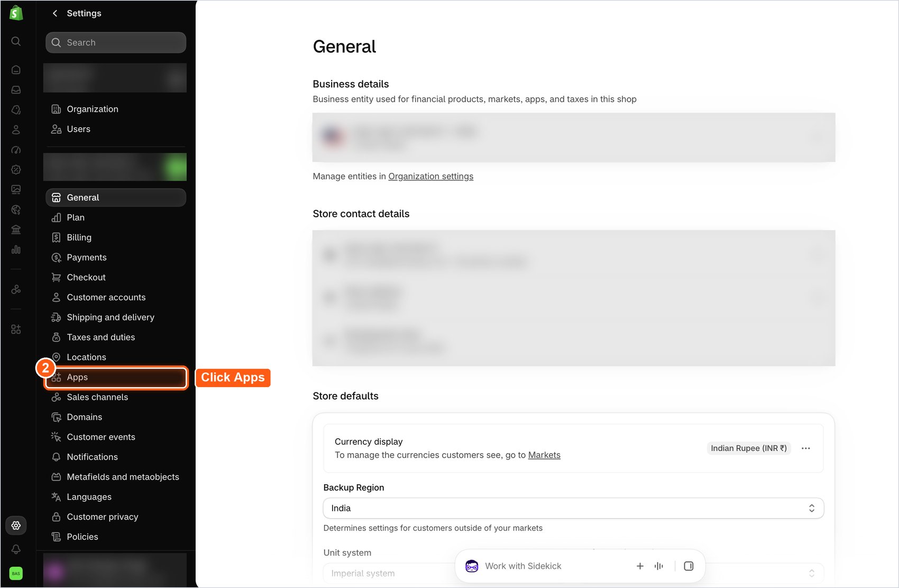Screen dimensions: 899x588
Task: Open the Backup Region dropdown showing India
Action: (x=573, y=508)
